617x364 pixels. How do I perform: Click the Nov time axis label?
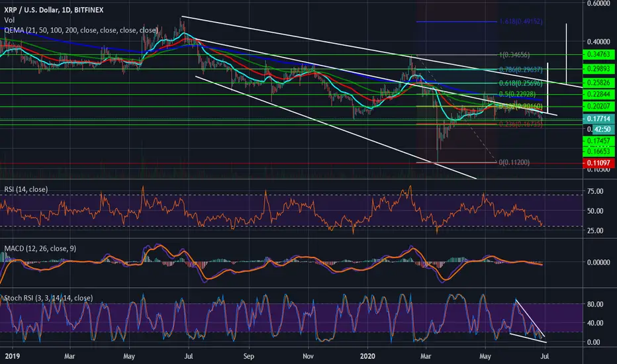(x=308, y=356)
